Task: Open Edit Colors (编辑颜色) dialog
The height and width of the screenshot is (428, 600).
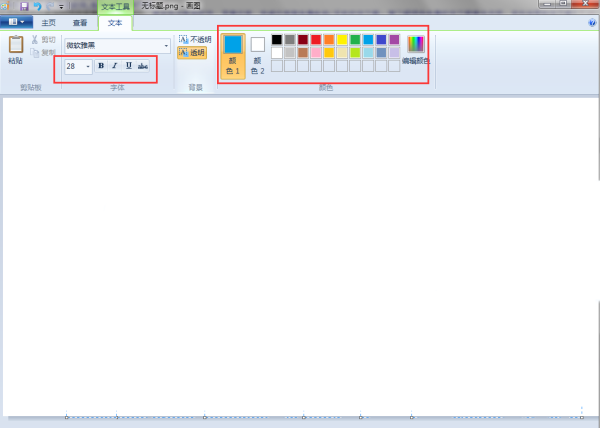Action: click(x=416, y=50)
